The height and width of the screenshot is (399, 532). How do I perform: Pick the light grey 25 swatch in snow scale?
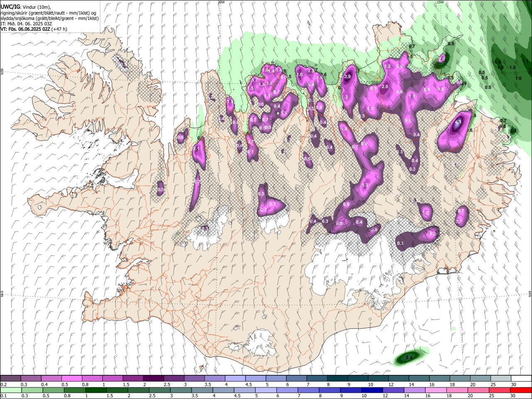pos(500,378)
